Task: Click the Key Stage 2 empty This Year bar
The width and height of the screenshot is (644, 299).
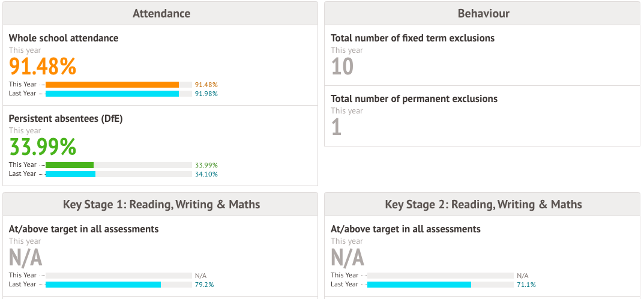Action: (x=440, y=276)
